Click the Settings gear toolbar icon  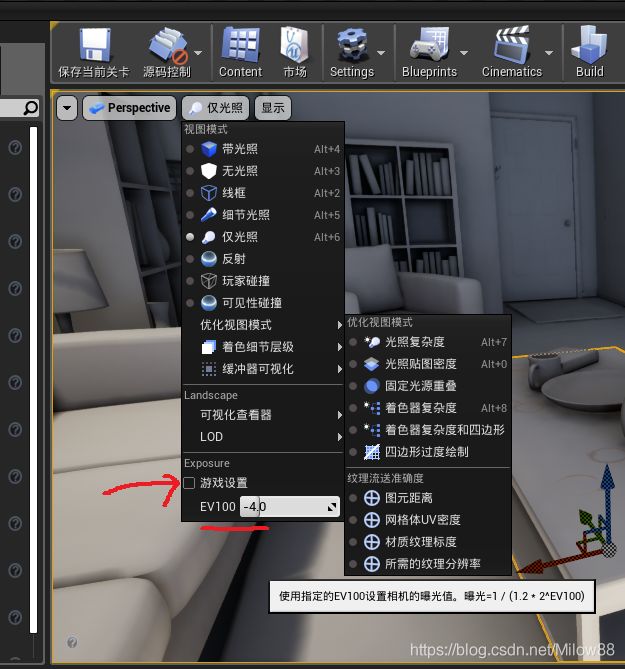click(352, 45)
